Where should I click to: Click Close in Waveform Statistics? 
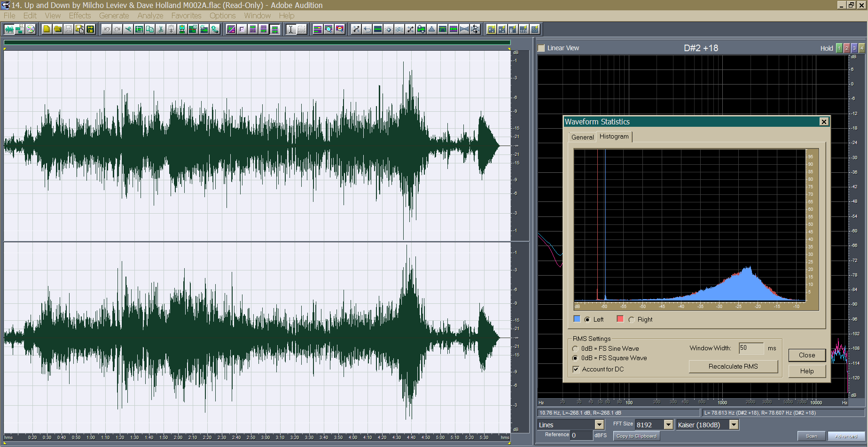pyautogui.click(x=807, y=355)
